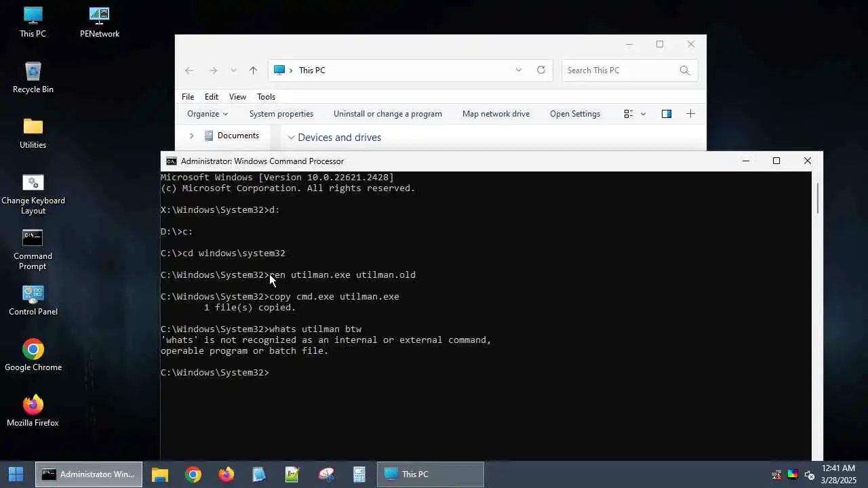
Task: Click Open Settings in Explorer
Action: pyautogui.click(x=575, y=114)
